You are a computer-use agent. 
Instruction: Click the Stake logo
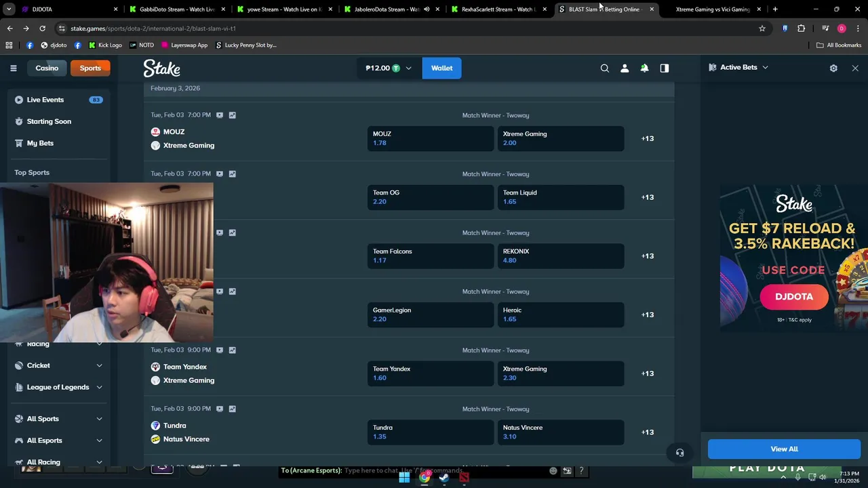[161, 68]
